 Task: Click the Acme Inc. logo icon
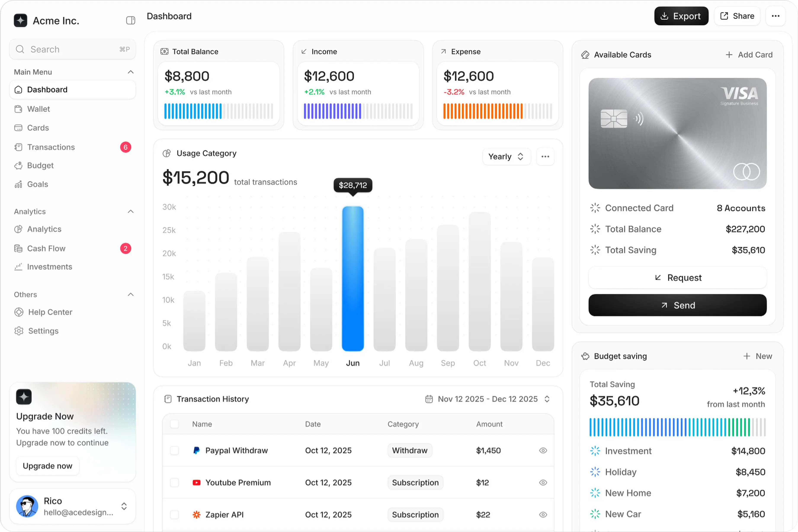(x=20, y=20)
